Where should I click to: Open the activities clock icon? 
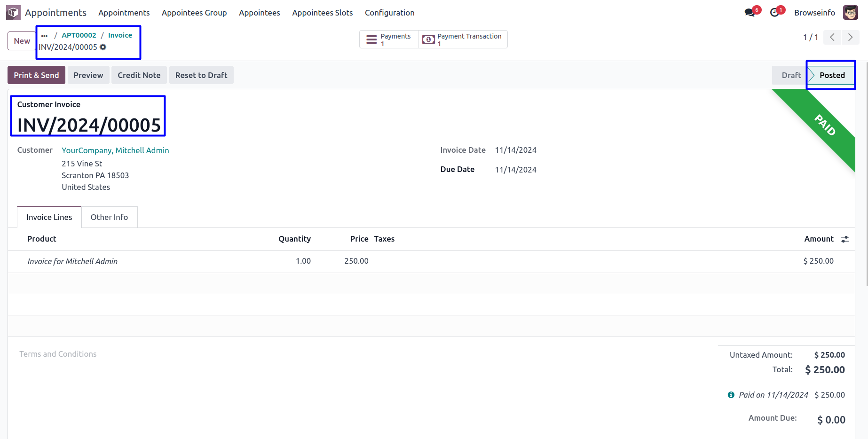pyautogui.click(x=774, y=13)
